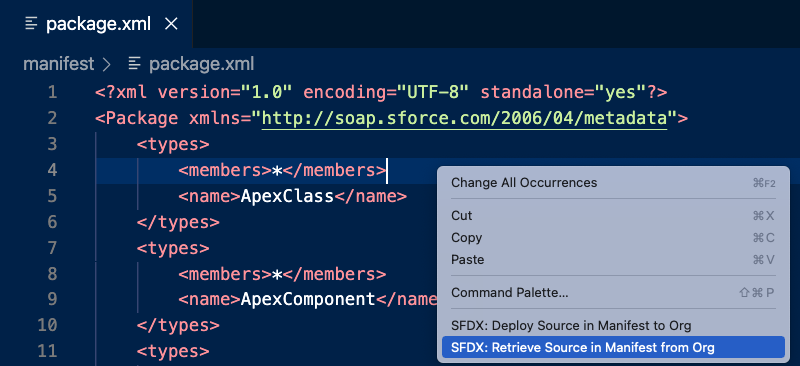800x366 pixels.
Task: Click the members tag on line 8
Action: coord(282,274)
